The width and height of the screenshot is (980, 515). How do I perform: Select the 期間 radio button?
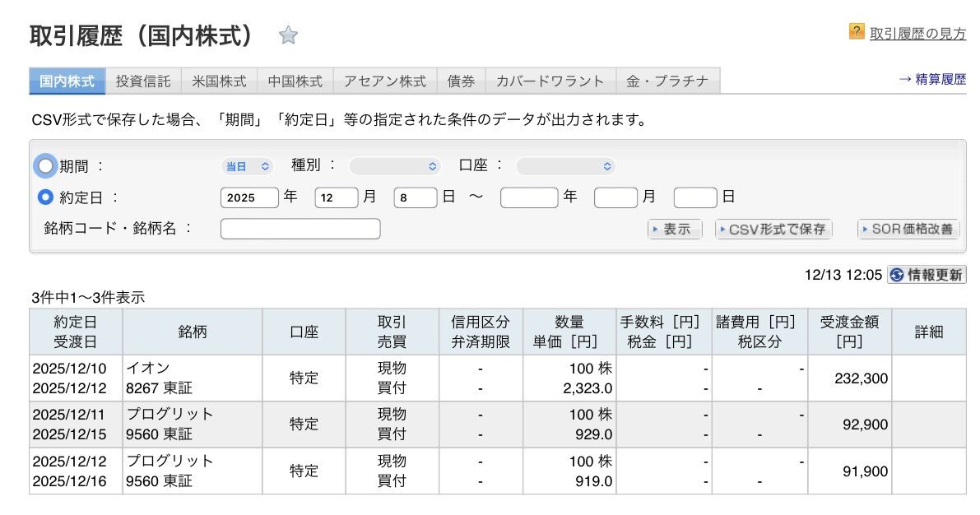45,166
